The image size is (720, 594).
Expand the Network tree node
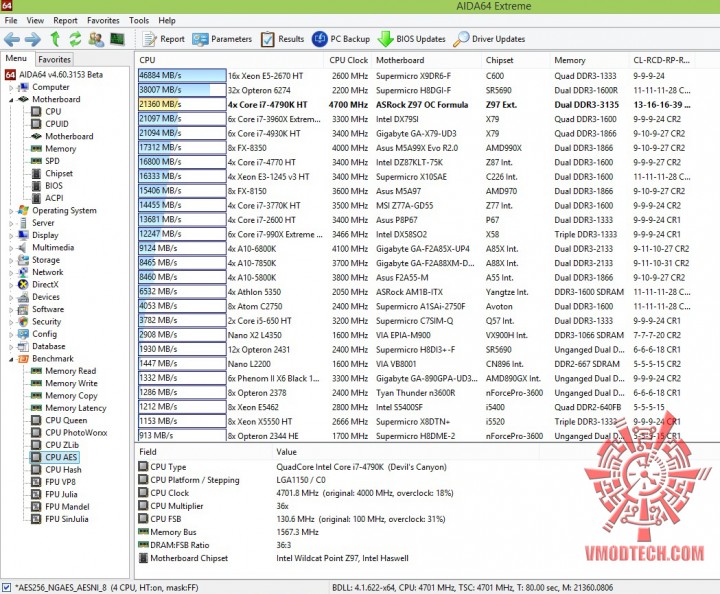pos(11,273)
